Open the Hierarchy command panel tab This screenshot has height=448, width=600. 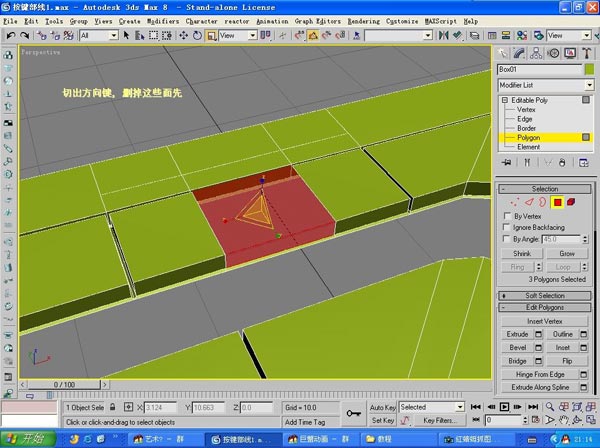pyautogui.click(x=536, y=53)
